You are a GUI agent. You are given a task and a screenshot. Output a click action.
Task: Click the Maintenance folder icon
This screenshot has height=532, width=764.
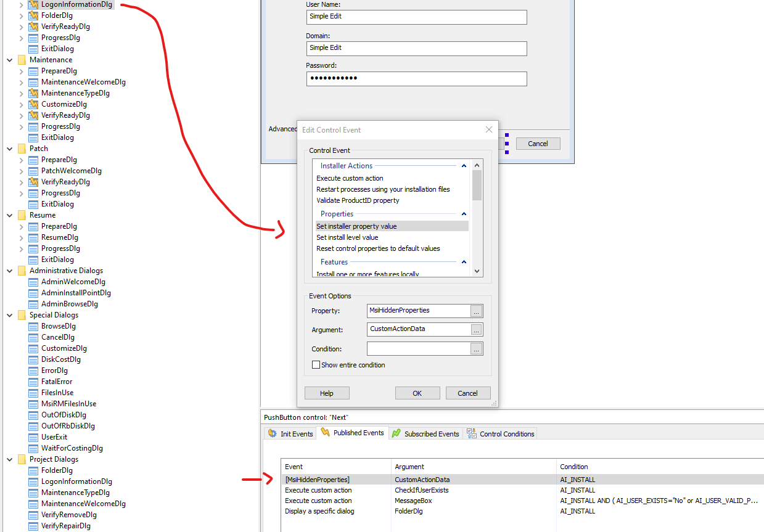click(x=22, y=60)
